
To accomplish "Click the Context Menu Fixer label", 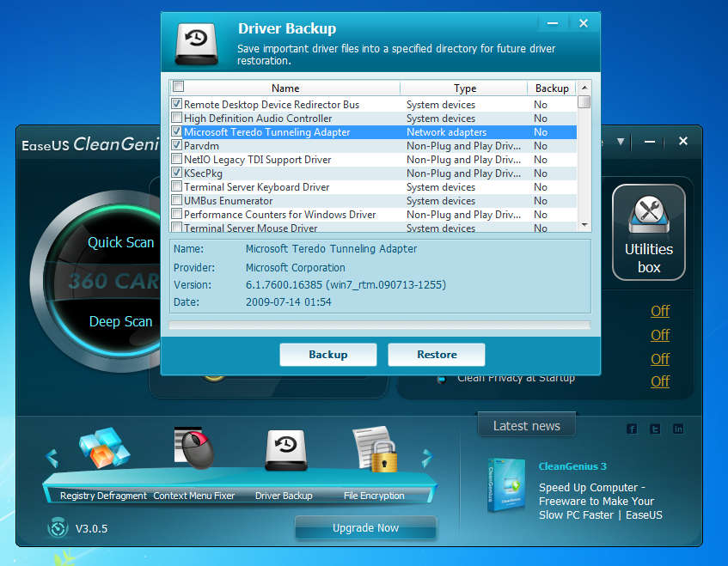I will pos(194,496).
